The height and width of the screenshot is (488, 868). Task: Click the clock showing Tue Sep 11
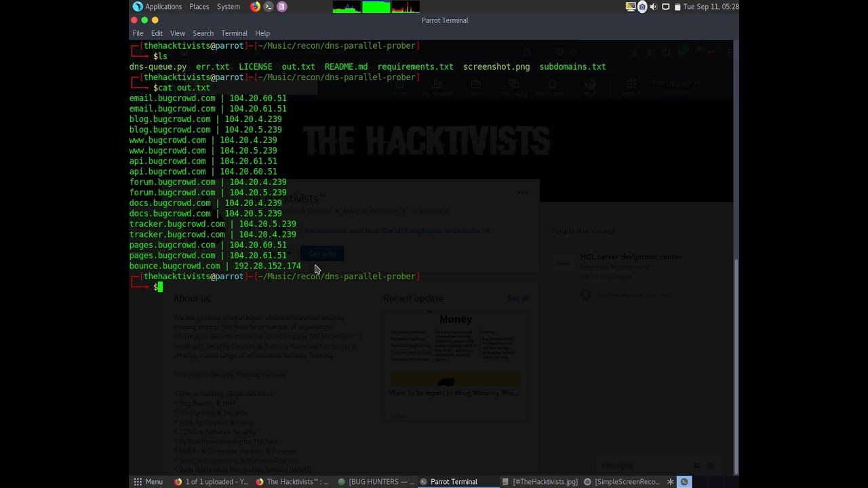click(711, 7)
